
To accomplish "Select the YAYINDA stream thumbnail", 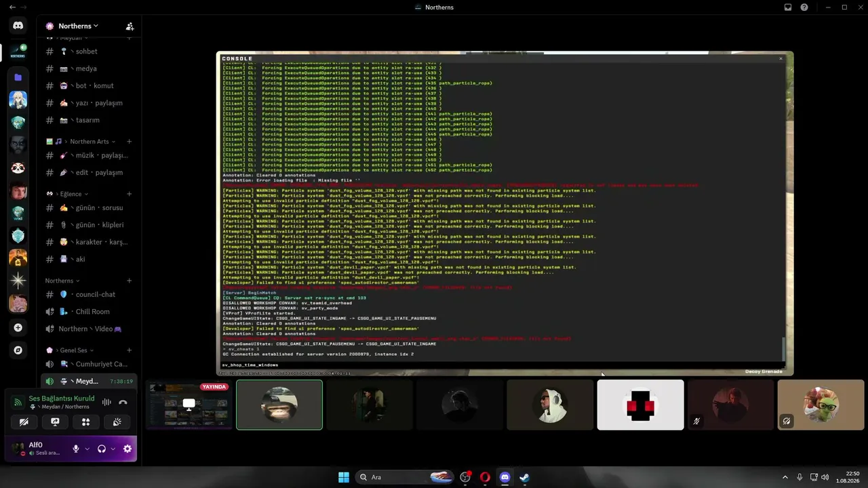I will click(x=189, y=405).
